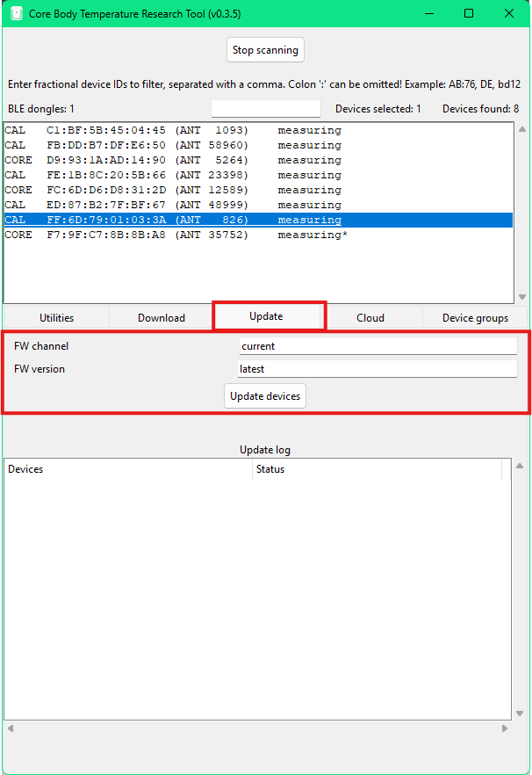This screenshot has height=775, width=532.
Task: Click the FW channel field
Action: 377,346
